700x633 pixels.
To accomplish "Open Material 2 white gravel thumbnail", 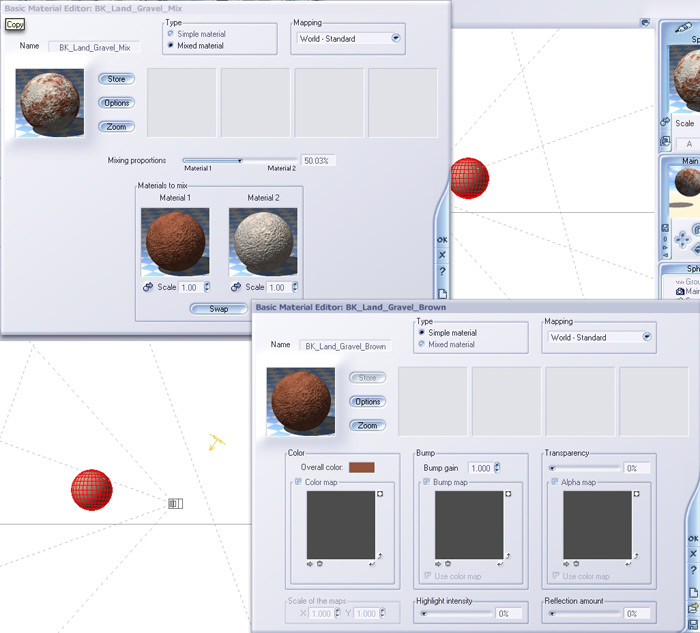I will point(263,242).
